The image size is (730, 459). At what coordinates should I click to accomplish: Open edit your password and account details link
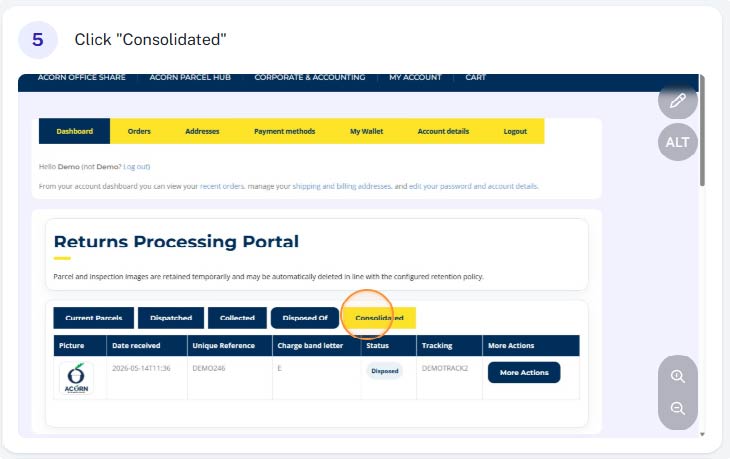tap(473, 186)
